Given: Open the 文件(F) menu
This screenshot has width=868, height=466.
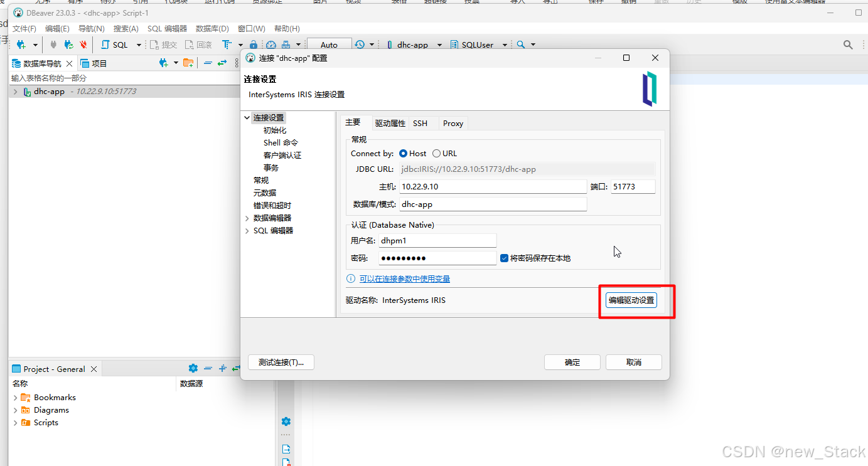Looking at the screenshot, I should click(x=24, y=29).
